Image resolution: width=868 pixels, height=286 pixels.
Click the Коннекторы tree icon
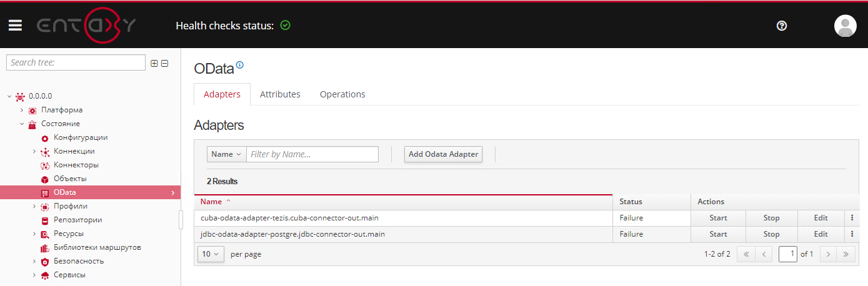point(45,165)
